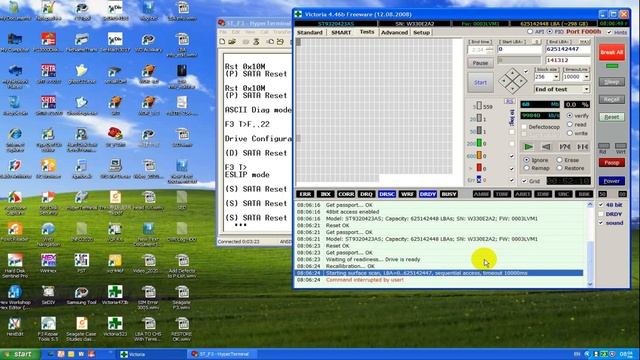Click the reverse scan arrow button
Viewport: 640px width, 360px height.
pyautogui.click(x=546, y=147)
